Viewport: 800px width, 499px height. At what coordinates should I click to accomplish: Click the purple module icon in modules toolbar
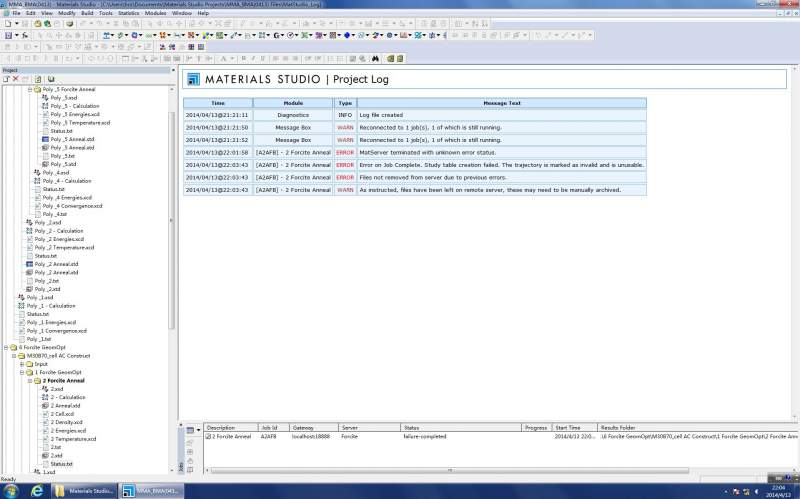pyautogui.click(x=318, y=35)
